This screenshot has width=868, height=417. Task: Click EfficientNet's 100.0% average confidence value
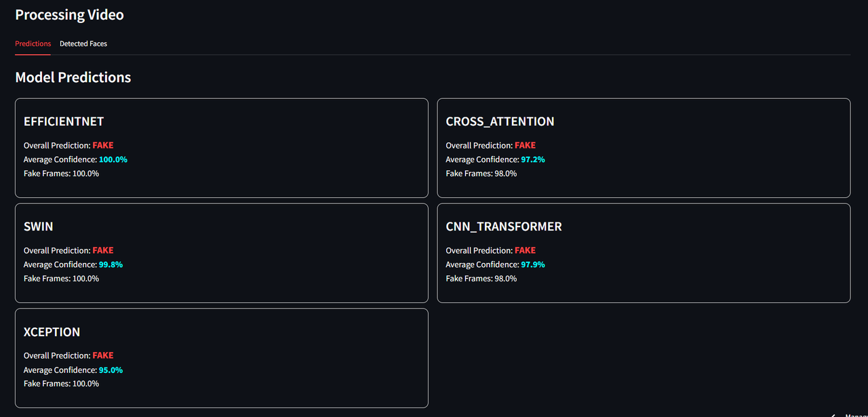113,159
